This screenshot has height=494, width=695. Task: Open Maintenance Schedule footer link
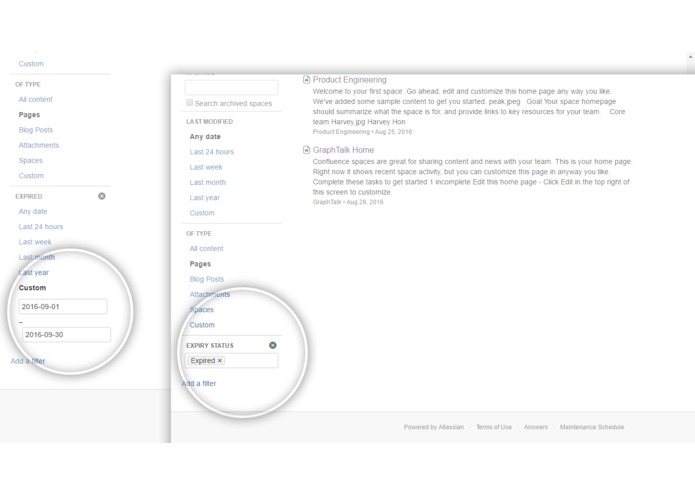click(592, 427)
